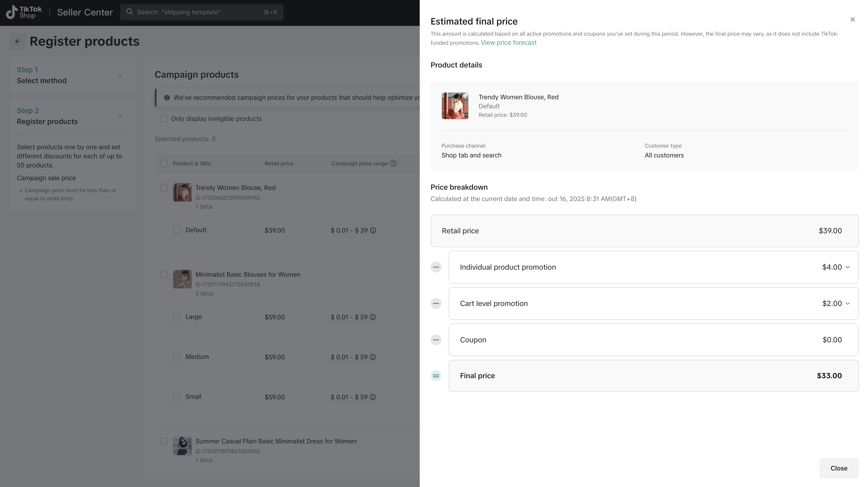Enable Only display ineligible products checkbox
Image resolution: width=868 pixels, height=487 pixels.
pyautogui.click(x=164, y=119)
